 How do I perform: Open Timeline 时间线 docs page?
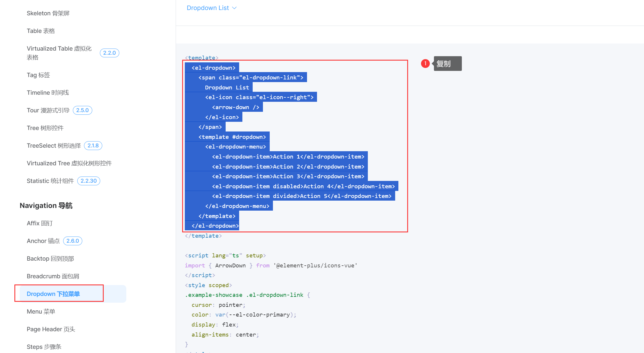coord(48,93)
